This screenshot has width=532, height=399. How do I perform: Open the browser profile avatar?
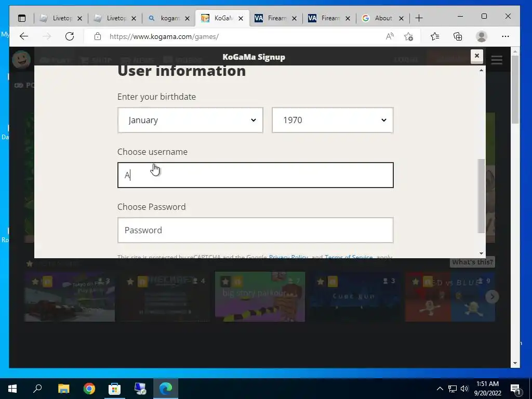click(x=482, y=36)
